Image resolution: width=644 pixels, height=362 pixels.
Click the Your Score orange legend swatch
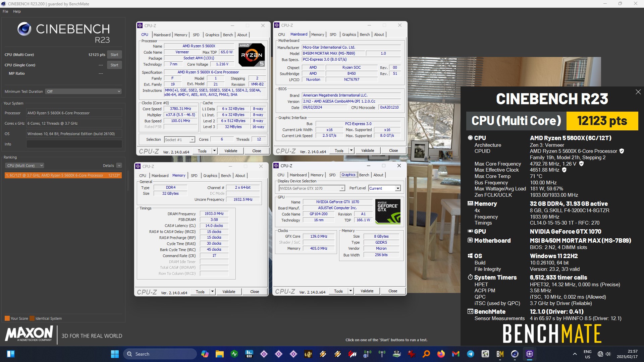(x=7, y=318)
